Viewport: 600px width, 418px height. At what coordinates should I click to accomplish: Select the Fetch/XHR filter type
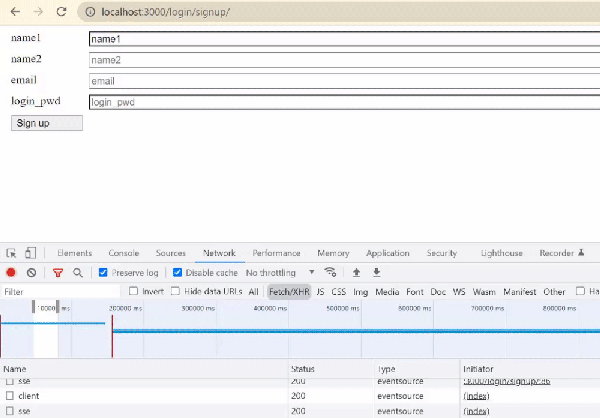click(x=287, y=292)
